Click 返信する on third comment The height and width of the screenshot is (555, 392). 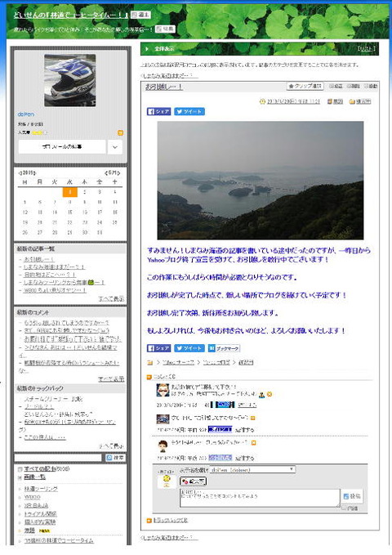(x=245, y=458)
